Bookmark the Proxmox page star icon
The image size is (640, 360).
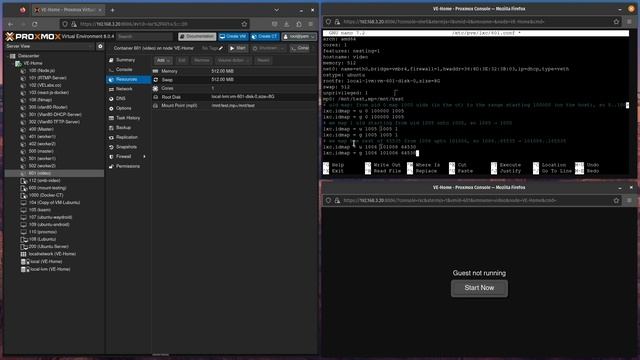click(244, 24)
